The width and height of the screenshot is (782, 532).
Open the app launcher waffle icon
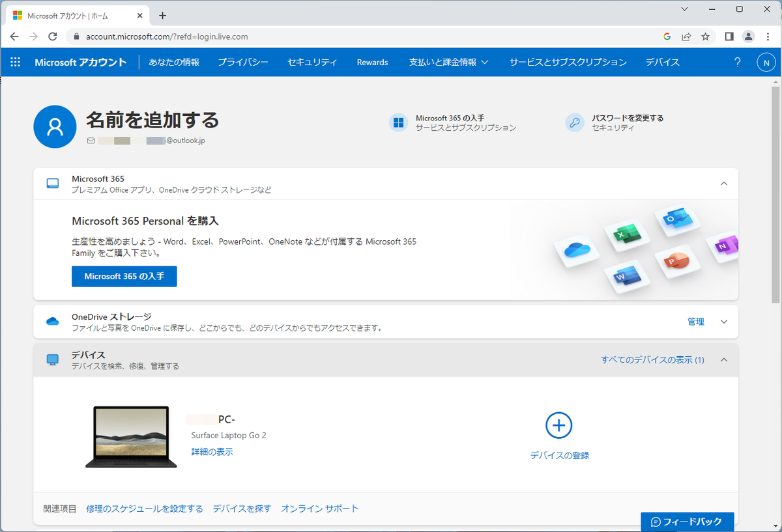tap(16, 63)
